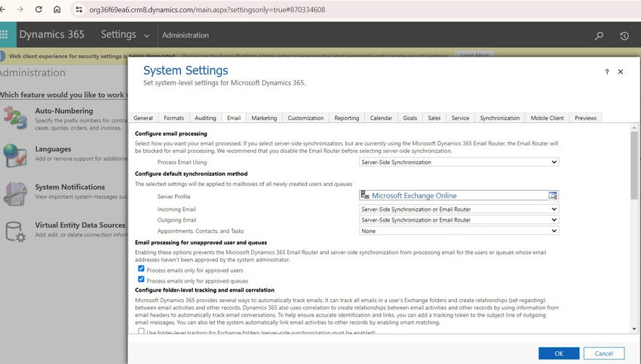Screen dimensions: 641x364
Task: Switch to the Reporting tab
Action: (x=347, y=118)
